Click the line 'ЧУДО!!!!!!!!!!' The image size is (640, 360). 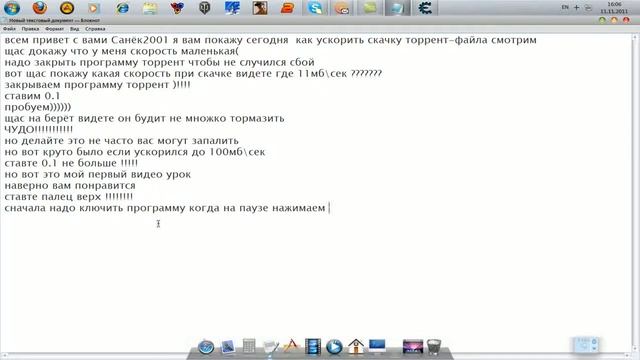[x=38, y=130]
